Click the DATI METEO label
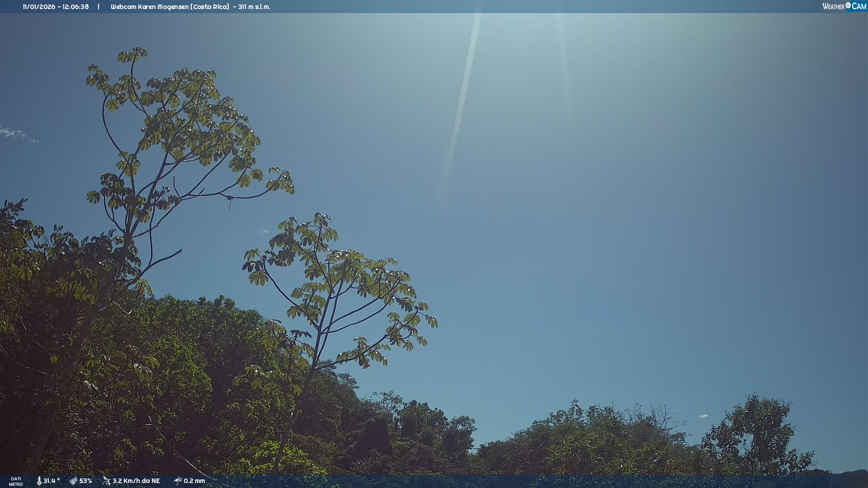868x488 pixels. pyautogui.click(x=16, y=481)
